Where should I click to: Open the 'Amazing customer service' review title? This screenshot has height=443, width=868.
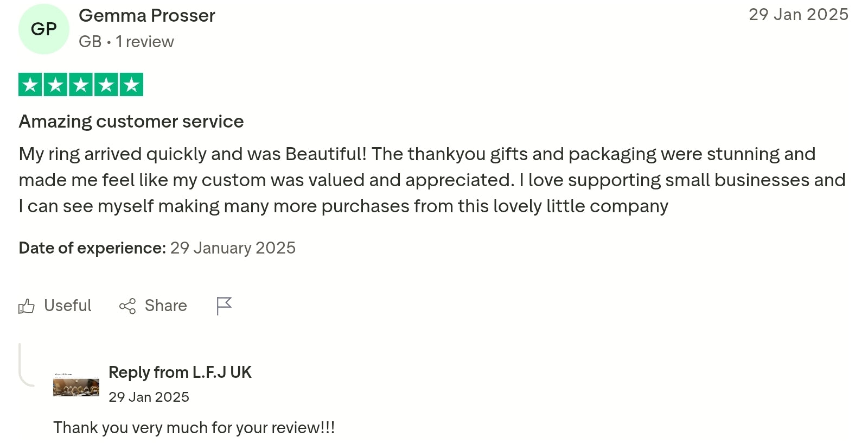[131, 121]
